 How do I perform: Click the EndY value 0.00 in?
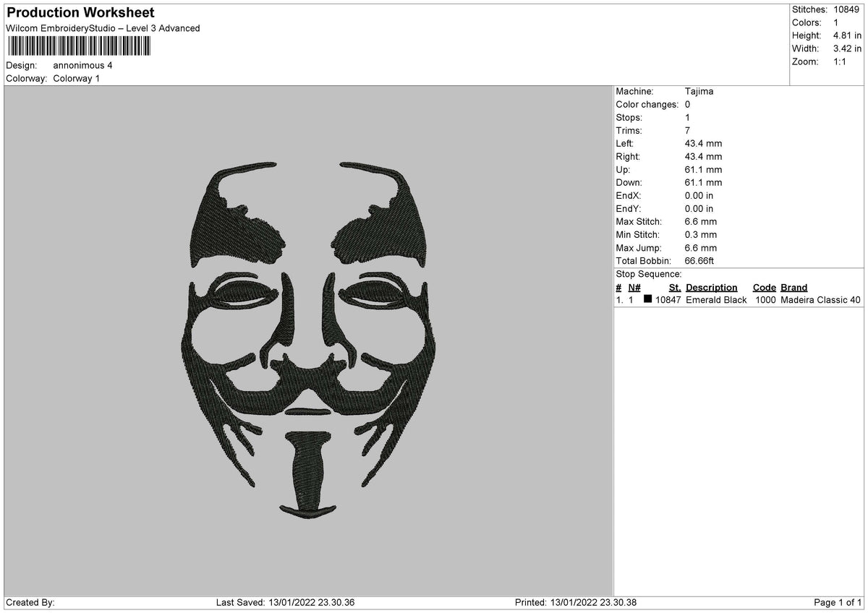pos(699,208)
